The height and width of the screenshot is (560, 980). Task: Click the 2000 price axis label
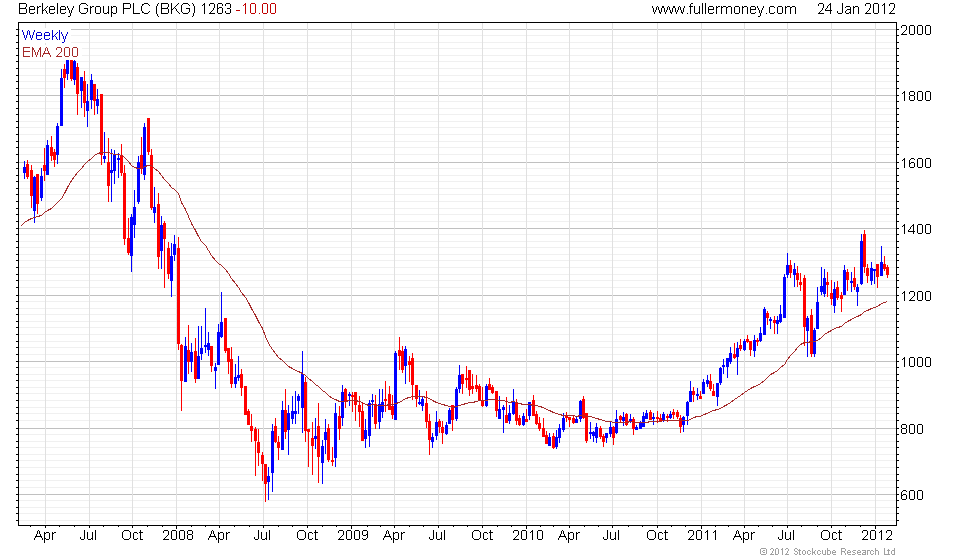pos(916,30)
